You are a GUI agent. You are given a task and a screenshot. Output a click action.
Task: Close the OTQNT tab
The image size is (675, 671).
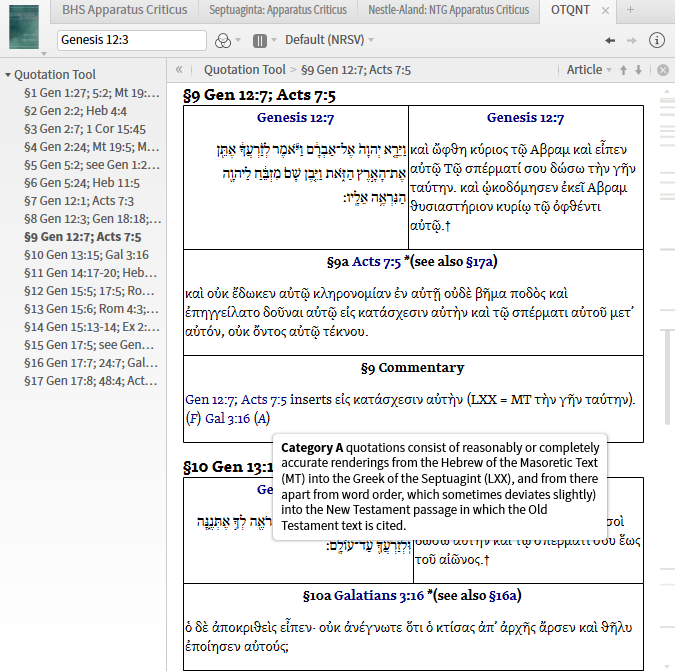coord(605,10)
